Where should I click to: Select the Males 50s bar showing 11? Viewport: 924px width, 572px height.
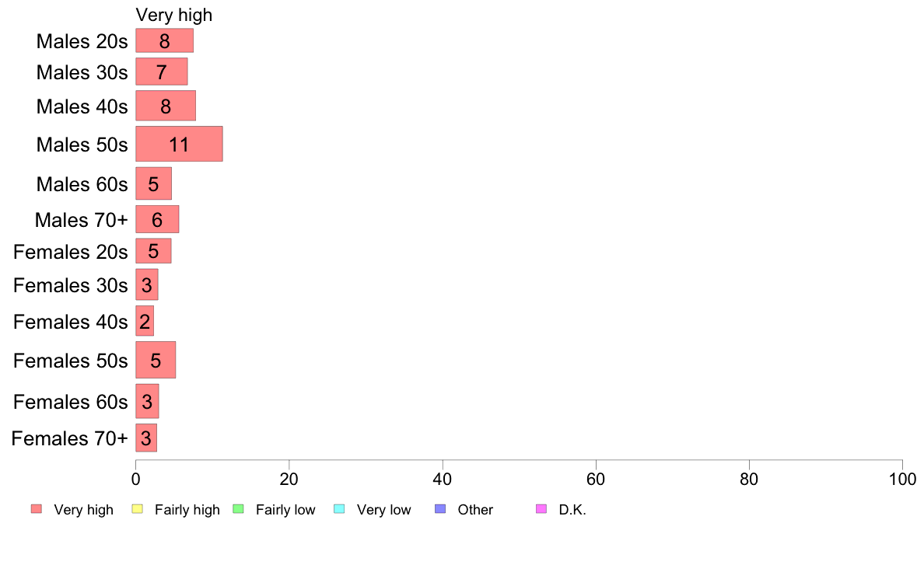click(x=179, y=144)
